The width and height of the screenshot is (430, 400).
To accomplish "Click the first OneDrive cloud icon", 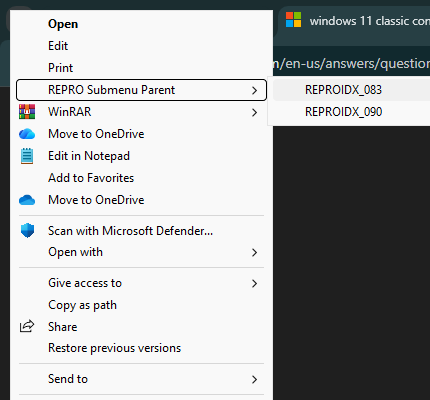I will pos(27,134).
